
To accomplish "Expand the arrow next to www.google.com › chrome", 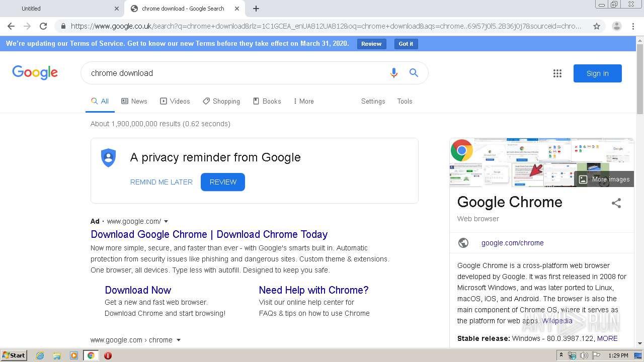I will [178, 340].
